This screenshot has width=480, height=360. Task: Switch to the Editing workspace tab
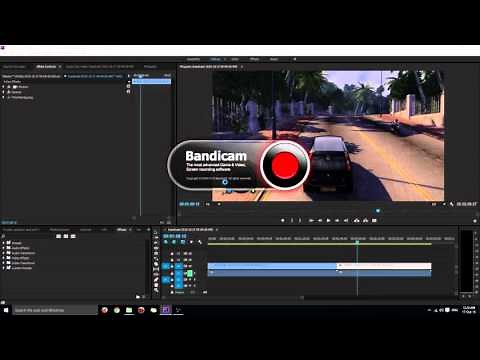click(216, 59)
